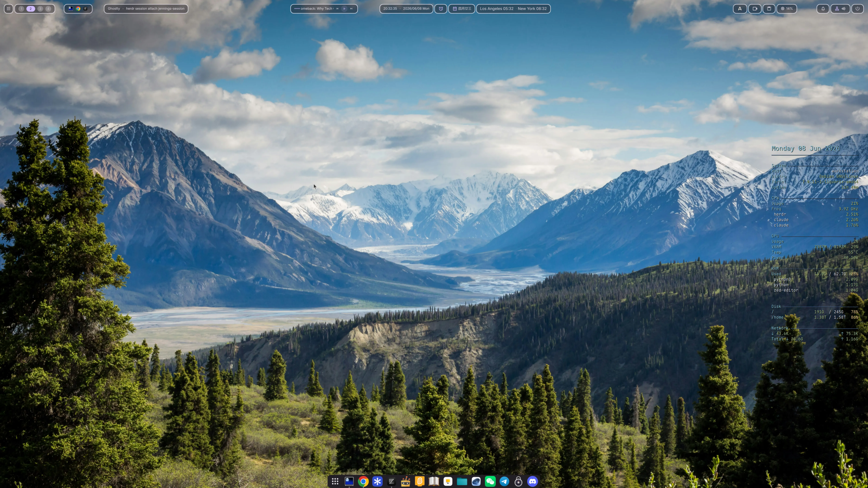This screenshot has height=488, width=868.
Task: Switch to workspace 4
Action: [48, 9]
